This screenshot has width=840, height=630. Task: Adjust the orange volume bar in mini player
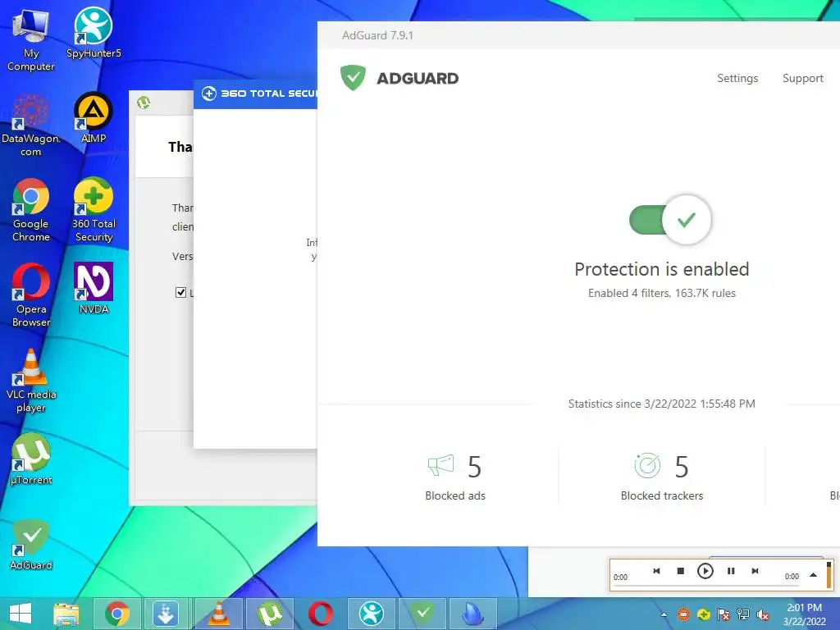click(829, 575)
